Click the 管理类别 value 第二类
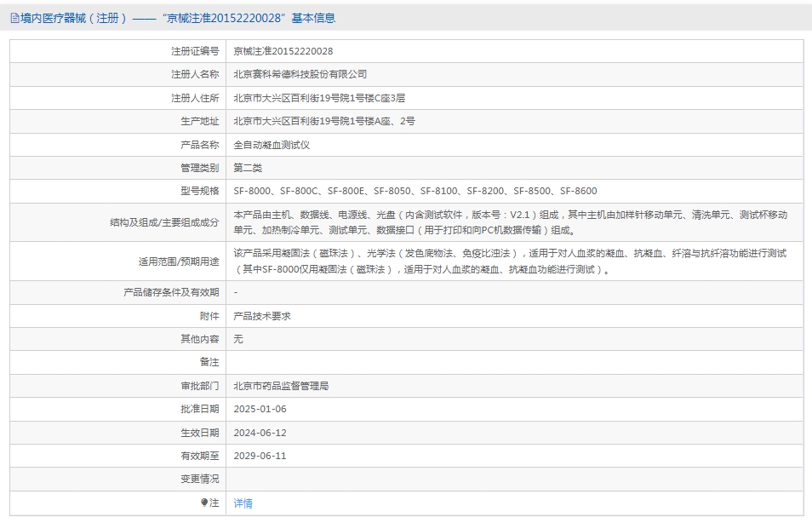The image size is (812, 523). tap(247, 167)
